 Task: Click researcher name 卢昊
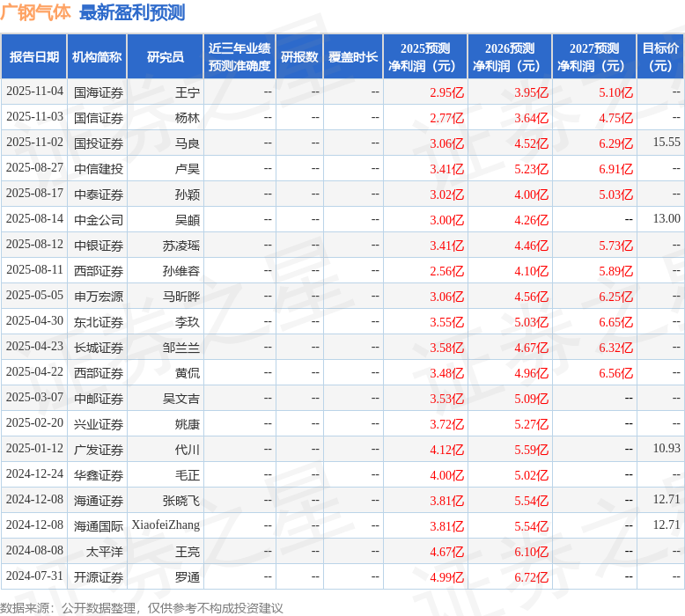[x=188, y=169]
